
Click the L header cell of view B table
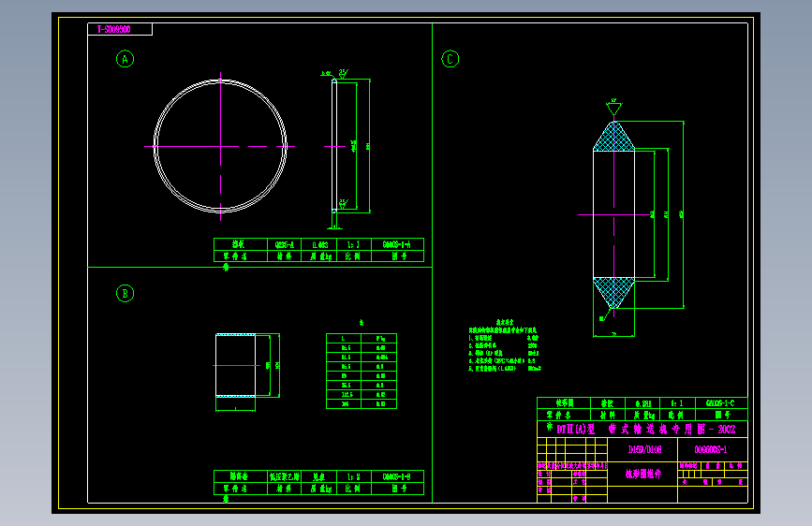coord(344,339)
